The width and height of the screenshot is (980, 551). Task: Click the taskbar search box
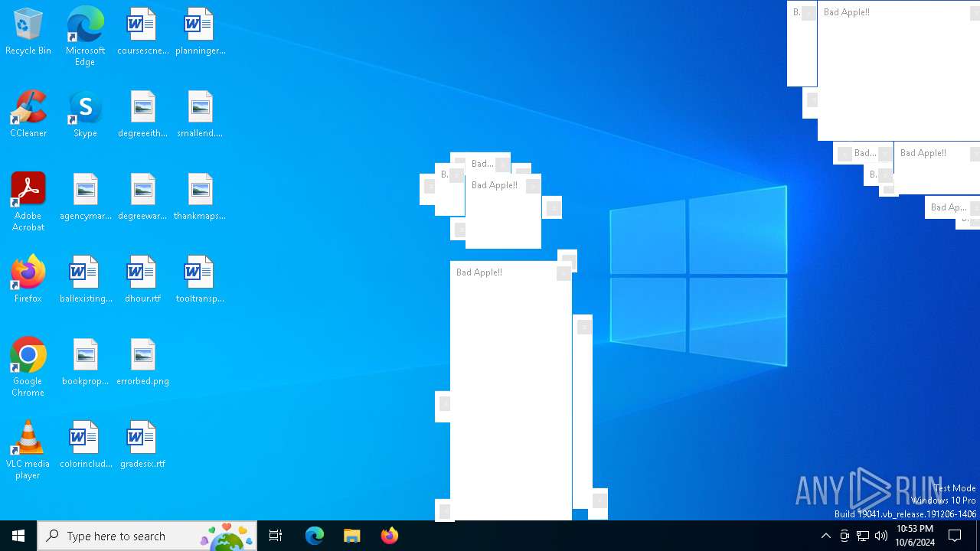147,536
